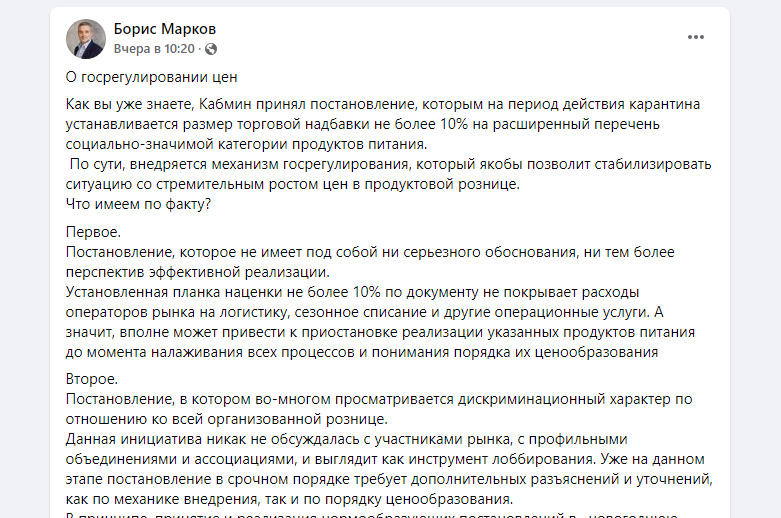
Task: Open Борис Марков's profile picture
Action: coord(86,39)
